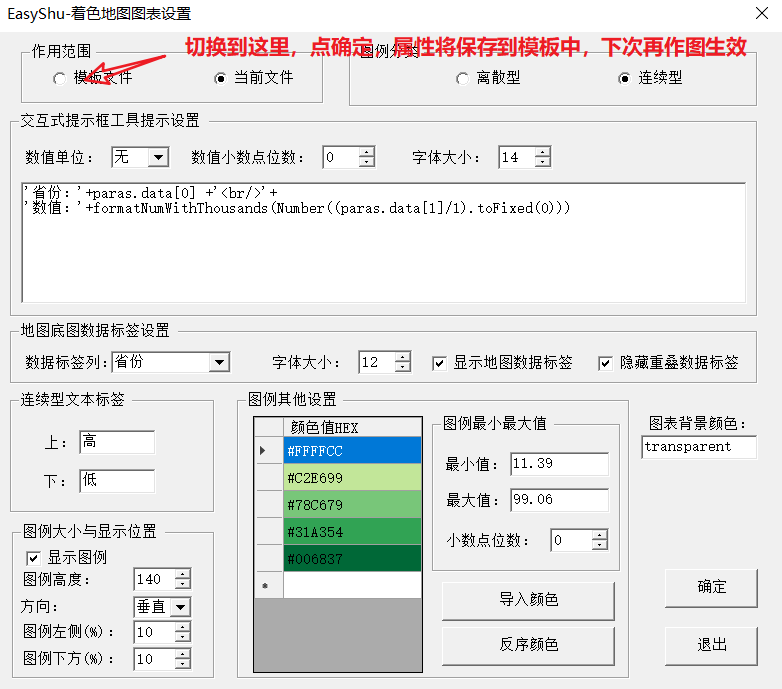Select the #C2E699 color row

352,478
